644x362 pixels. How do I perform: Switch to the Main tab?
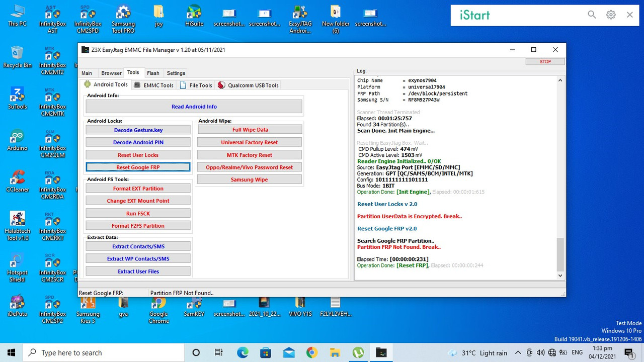click(87, 73)
